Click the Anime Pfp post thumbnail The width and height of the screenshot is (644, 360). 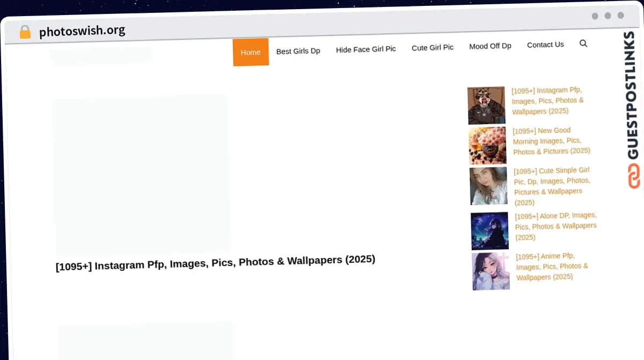click(x=491, y=271)
